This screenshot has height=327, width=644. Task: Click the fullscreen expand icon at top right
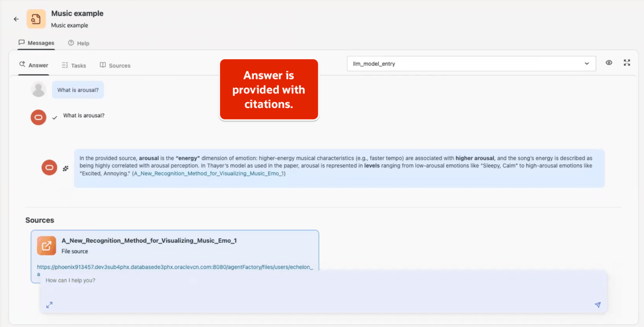click(627, 63)
